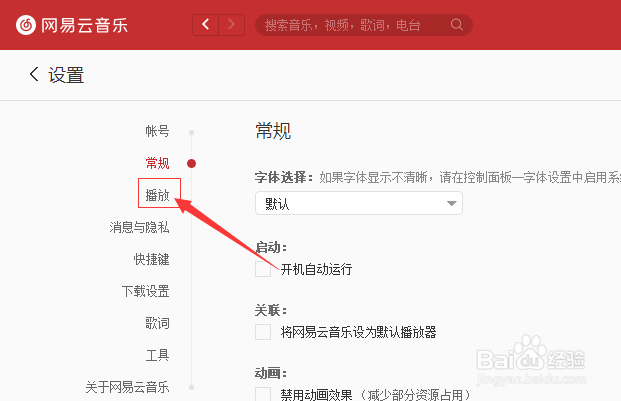This screenshot has width=621, height=401.
Task: Click the 网易云音乐 title text
Action: [84, 25]
